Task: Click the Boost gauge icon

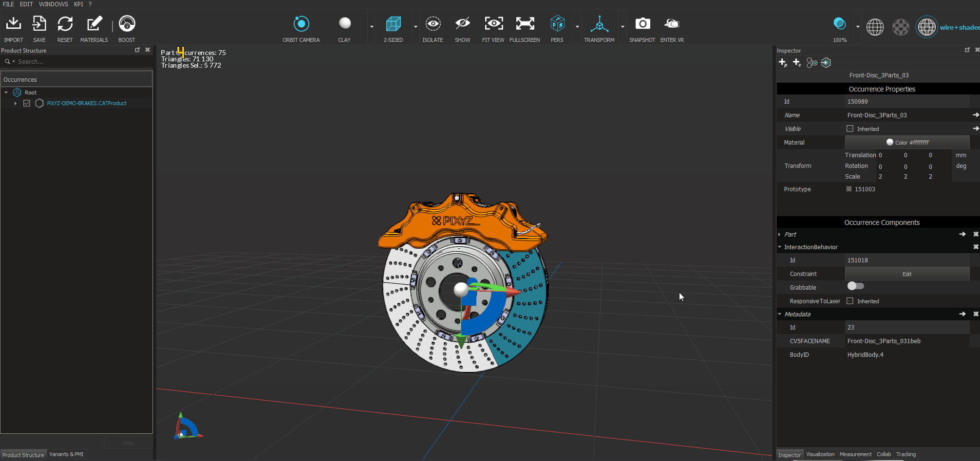Action: tap(127, 23)
